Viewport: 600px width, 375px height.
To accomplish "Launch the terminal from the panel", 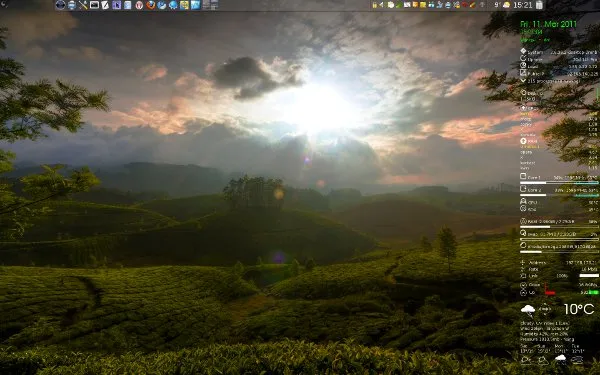I will 94,5.
